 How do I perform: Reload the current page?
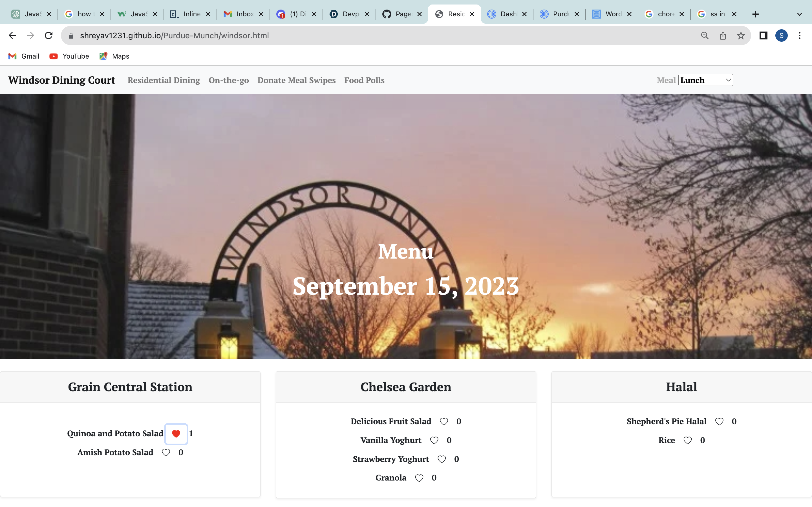pyautogui.click(x=49, y=35)
